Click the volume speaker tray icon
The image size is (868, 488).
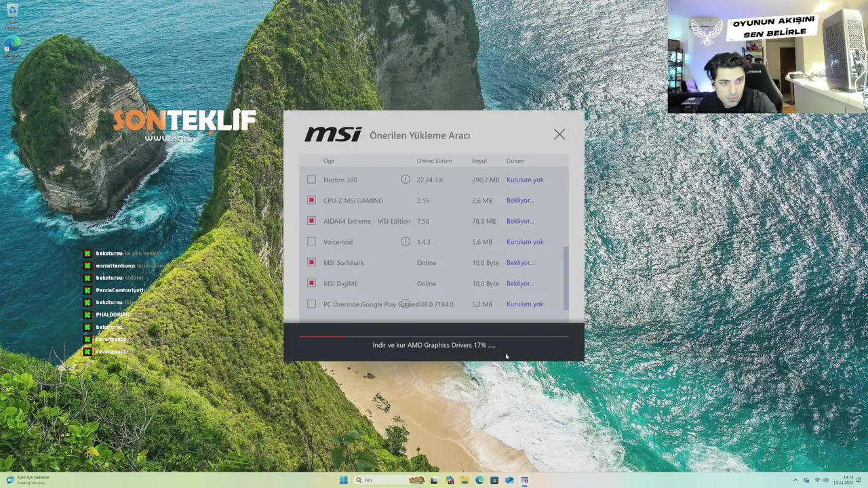tap(825, 480)
